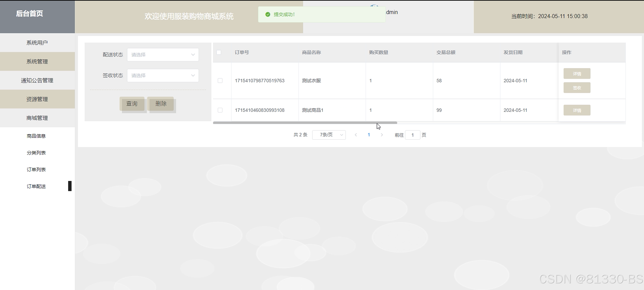Open the 配送状态 dropdown
Screen dimensions: 644x290
(163, 55)
